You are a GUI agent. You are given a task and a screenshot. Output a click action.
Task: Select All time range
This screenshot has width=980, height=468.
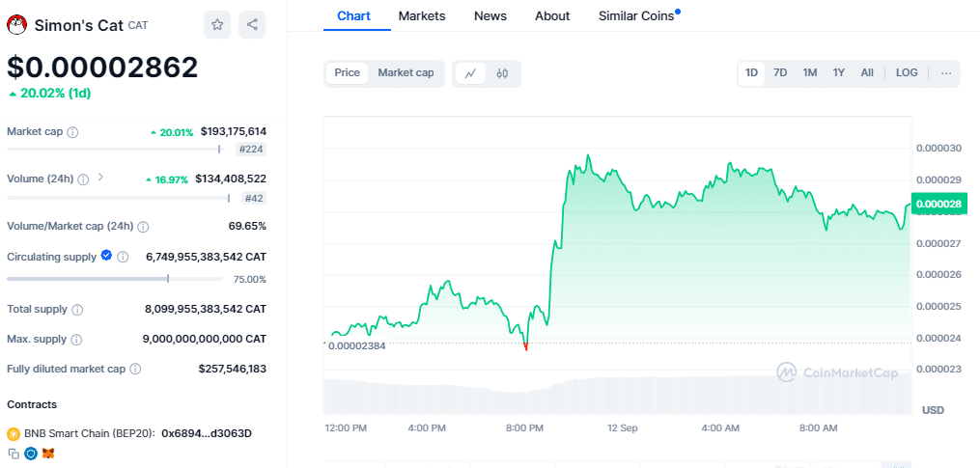click(x=867, y=73)
